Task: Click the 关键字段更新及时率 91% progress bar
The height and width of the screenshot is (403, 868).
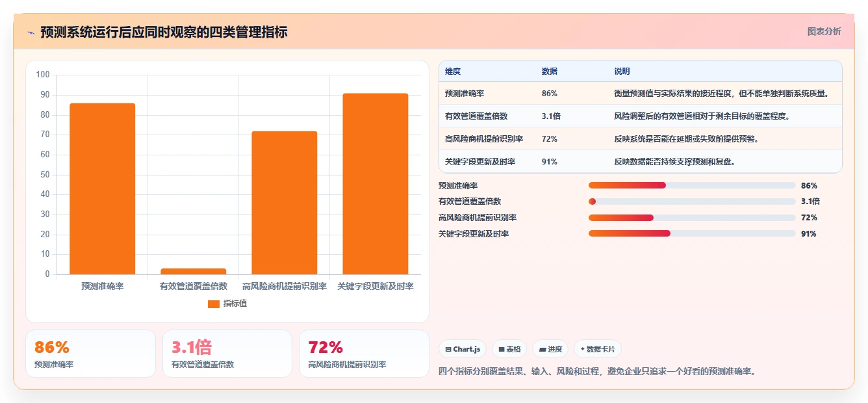Action: pos(692,233)
